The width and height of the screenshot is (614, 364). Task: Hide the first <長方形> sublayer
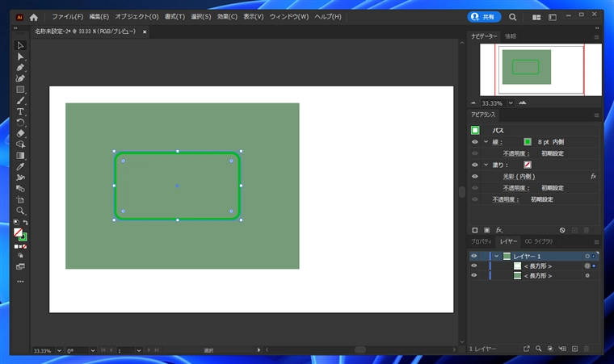pos(474,266)
